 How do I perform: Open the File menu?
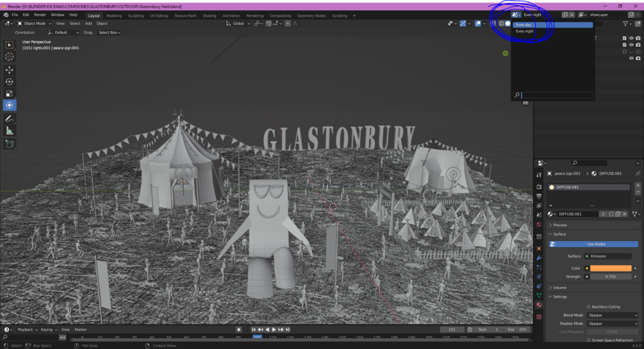point(15,15)
